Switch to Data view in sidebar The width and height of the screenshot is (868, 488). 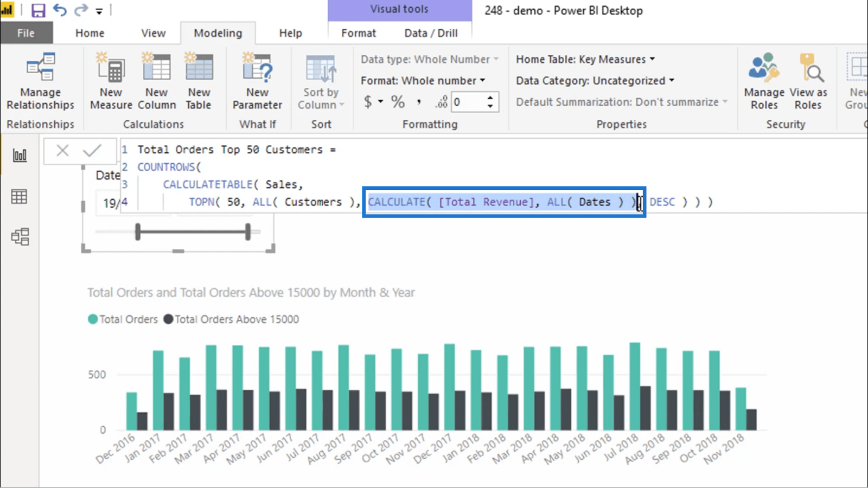(x=20, y=196)
